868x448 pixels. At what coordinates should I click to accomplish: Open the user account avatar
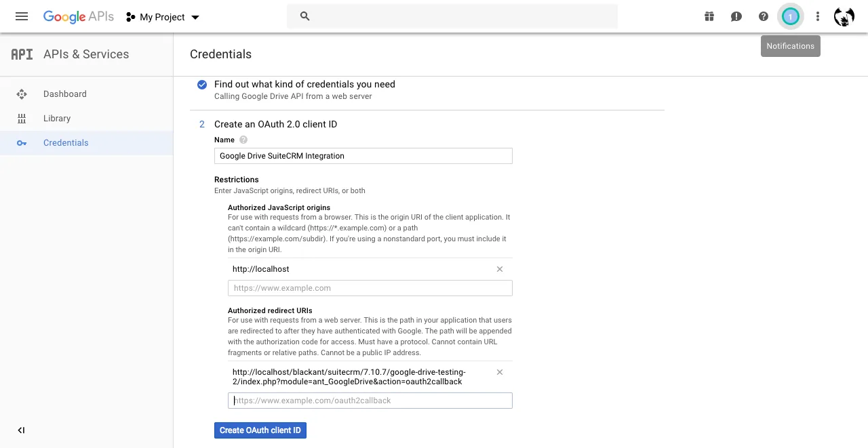point(844,17)
